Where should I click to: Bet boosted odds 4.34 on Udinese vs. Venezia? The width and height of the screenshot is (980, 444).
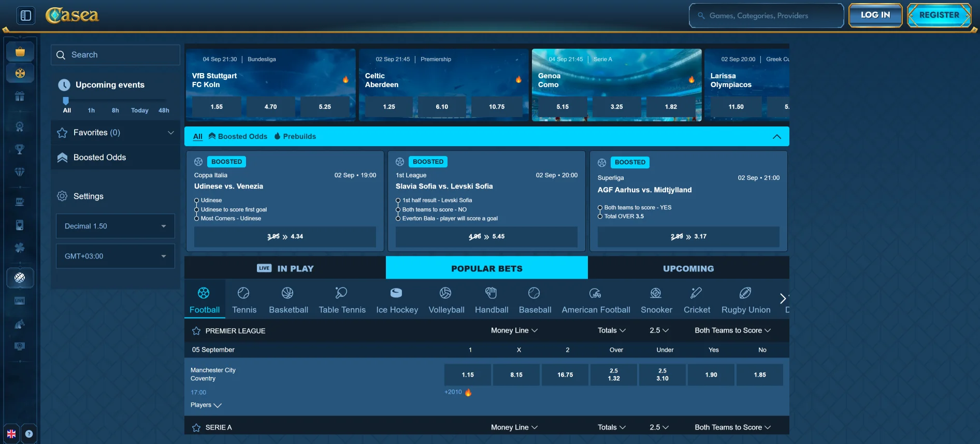pyautogui.click(x=285, y=237)
